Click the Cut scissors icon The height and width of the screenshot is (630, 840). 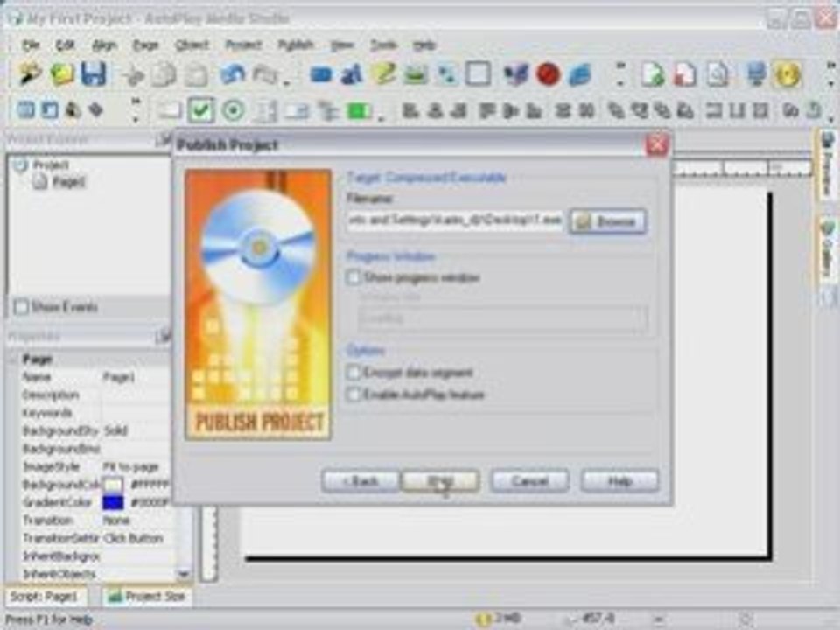pos(132,75)
